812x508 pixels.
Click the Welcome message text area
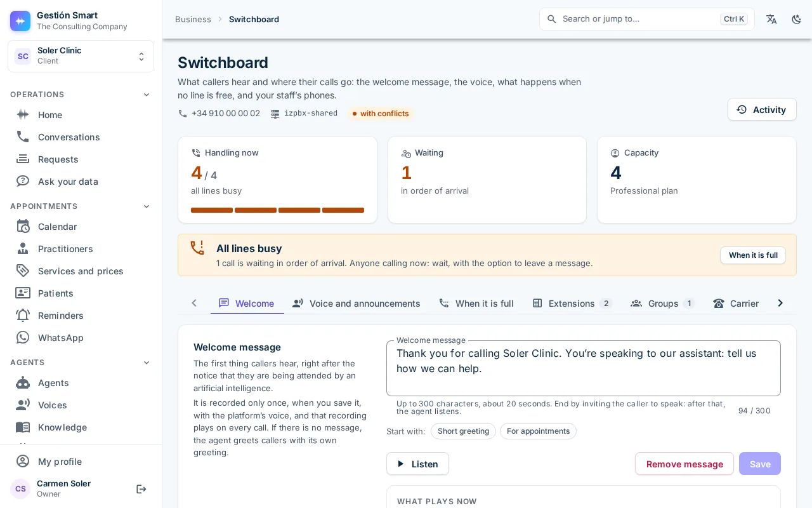click(x=584, y=368)
